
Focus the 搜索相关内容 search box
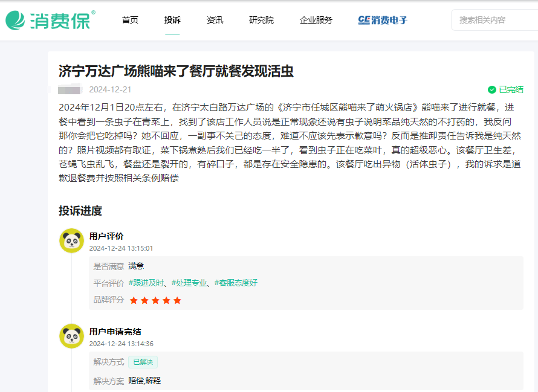pyautogui.click(x=494, y=20)
